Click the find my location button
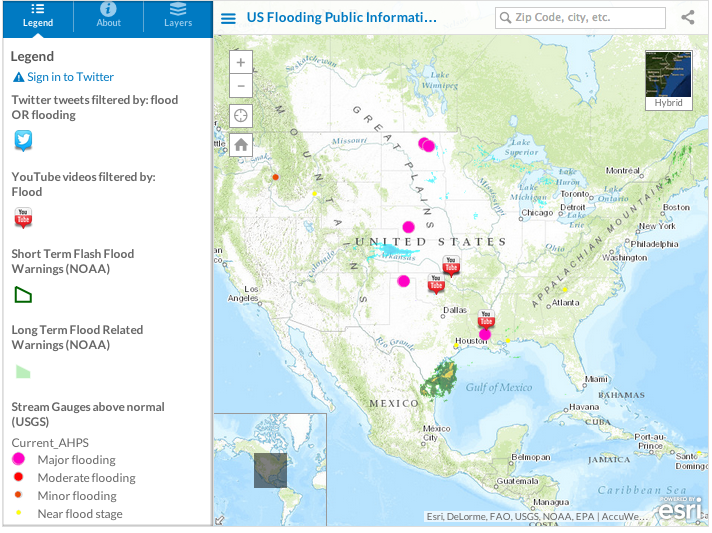Screen dimensions: 712x533 click(241, 116)
